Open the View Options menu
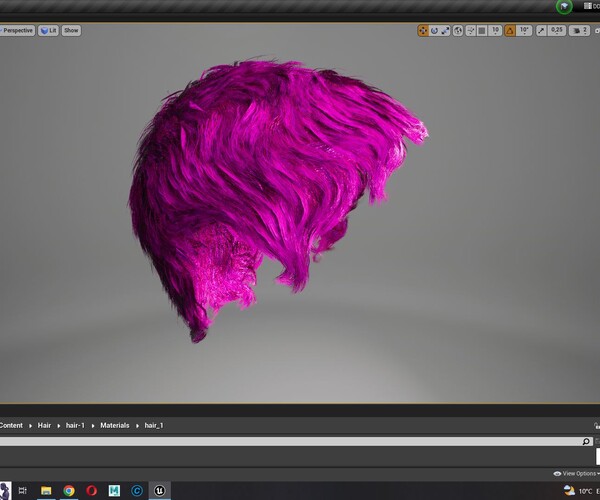This screenshot has height=500, width=600. (x=576, y=474)
